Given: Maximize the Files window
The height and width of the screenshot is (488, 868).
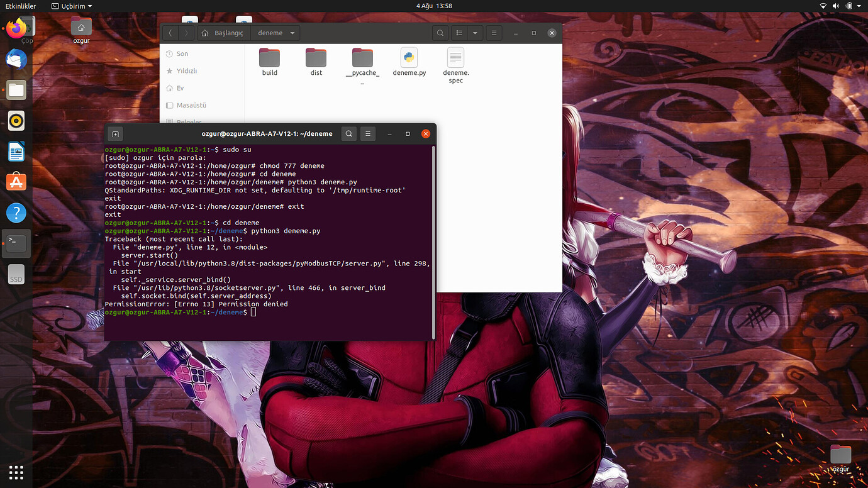Looking at the screenshot, I should pyautogui.click(x=533, y=33).
